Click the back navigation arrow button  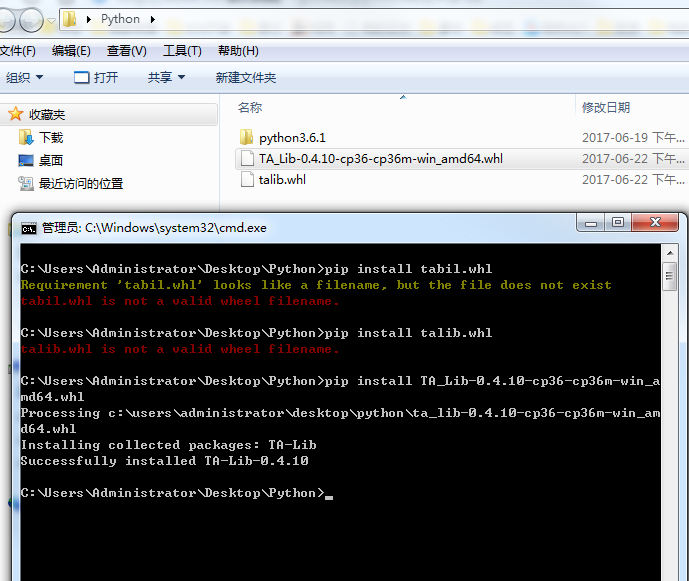point(8,19)
